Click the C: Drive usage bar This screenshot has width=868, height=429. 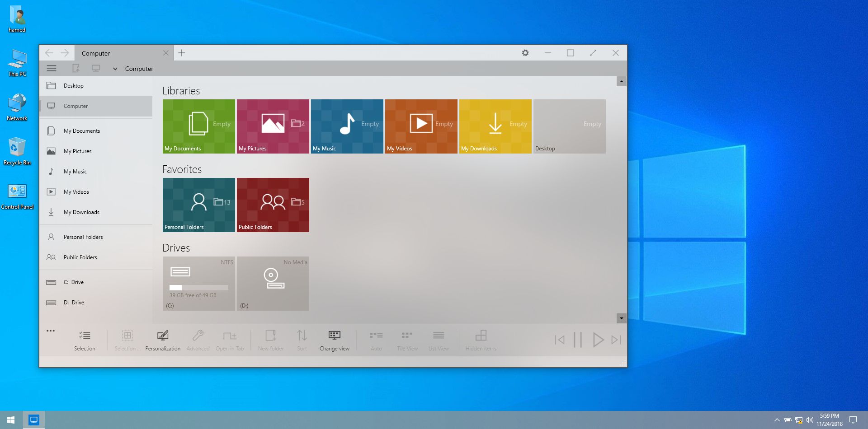198,288
